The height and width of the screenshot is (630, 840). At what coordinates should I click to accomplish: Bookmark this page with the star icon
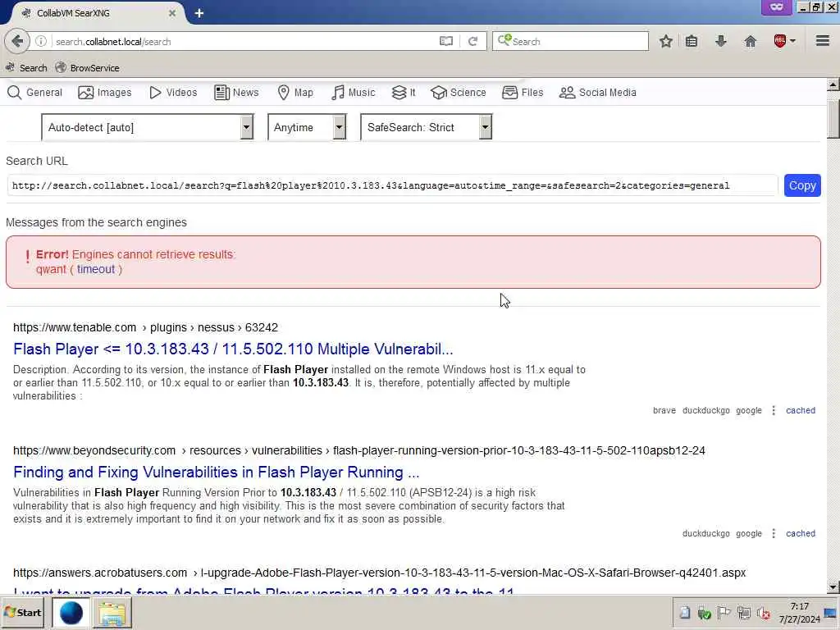[x=666, y=41]
